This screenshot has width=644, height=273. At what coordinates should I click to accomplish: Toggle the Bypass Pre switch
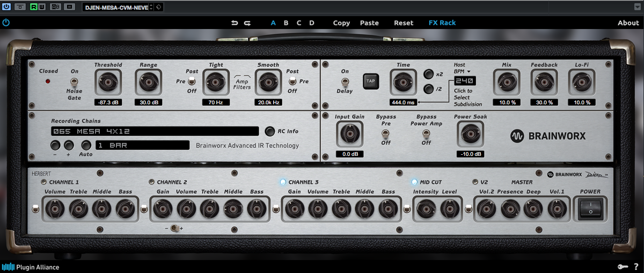click(x=386, y=133)
